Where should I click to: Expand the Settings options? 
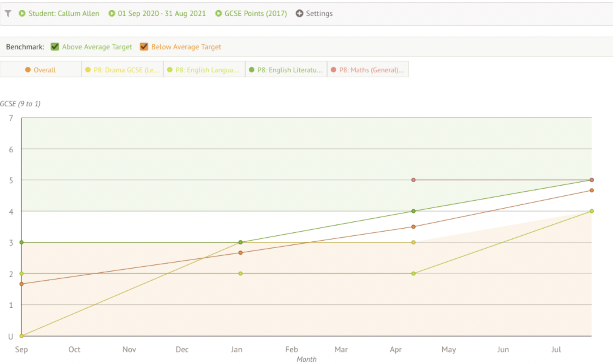[319, 13]
